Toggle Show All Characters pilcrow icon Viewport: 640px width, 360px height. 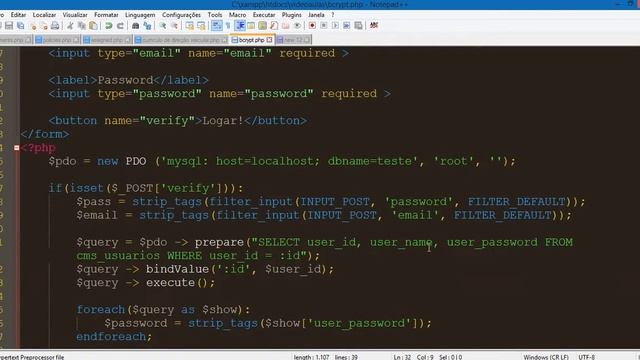228,25
